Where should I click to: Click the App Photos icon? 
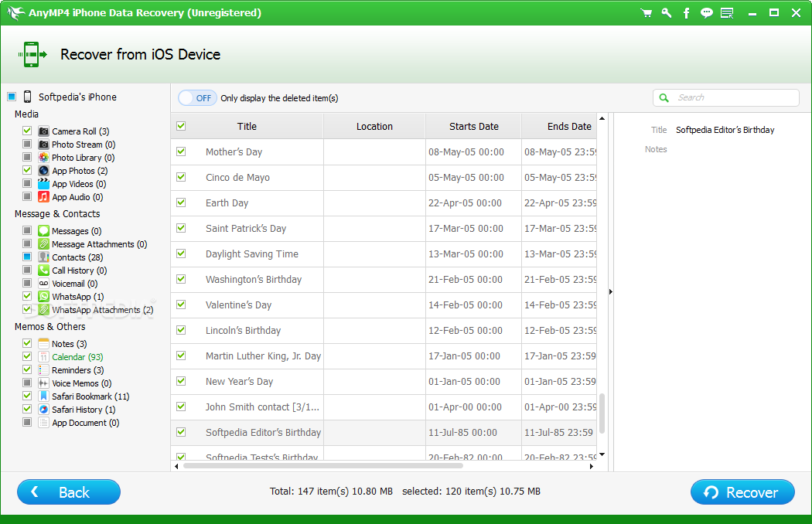pos(44,170)
